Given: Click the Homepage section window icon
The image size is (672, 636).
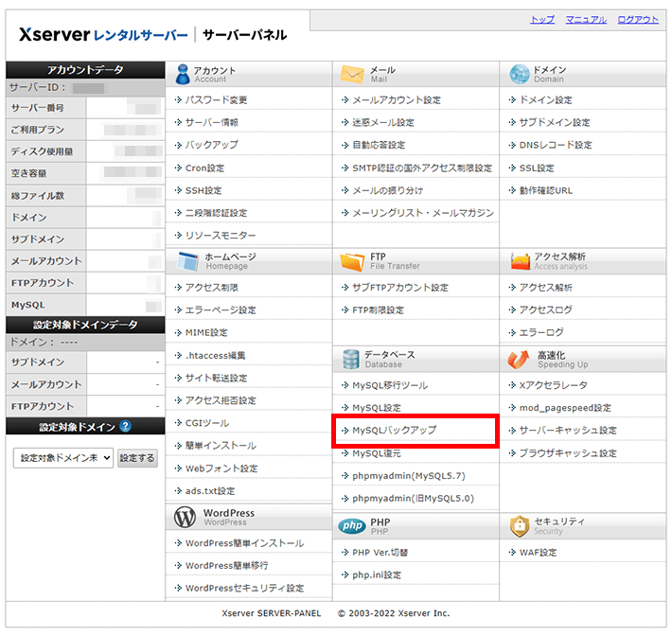Looking at the screenshot, I should point(187,261).
